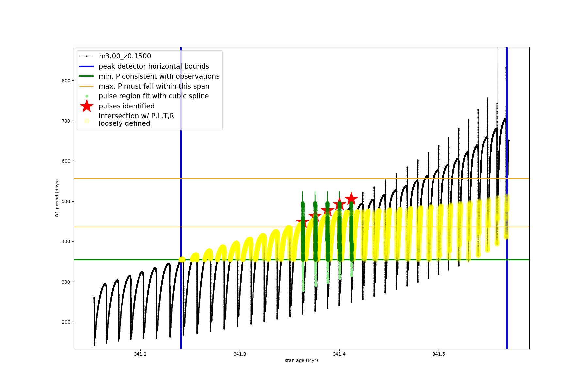The height and width of the screenshot is (392, 588).
Task: Click the blue line swatch in the legend
Action: tap(87, 66)
